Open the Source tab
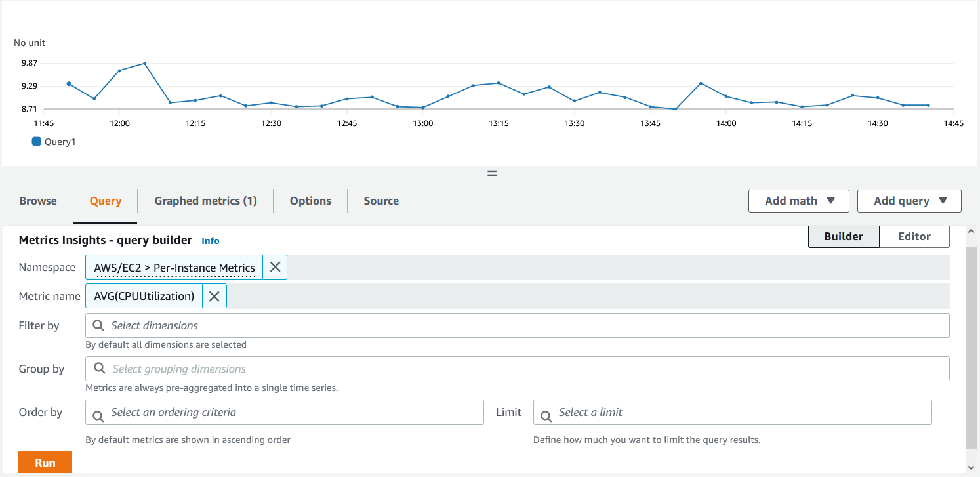The image size is (980, 477). click(x=381, y=201)
